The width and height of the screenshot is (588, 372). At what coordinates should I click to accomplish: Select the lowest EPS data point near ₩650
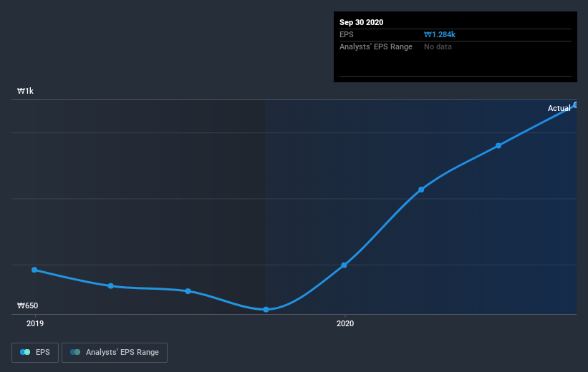(266, 310)
